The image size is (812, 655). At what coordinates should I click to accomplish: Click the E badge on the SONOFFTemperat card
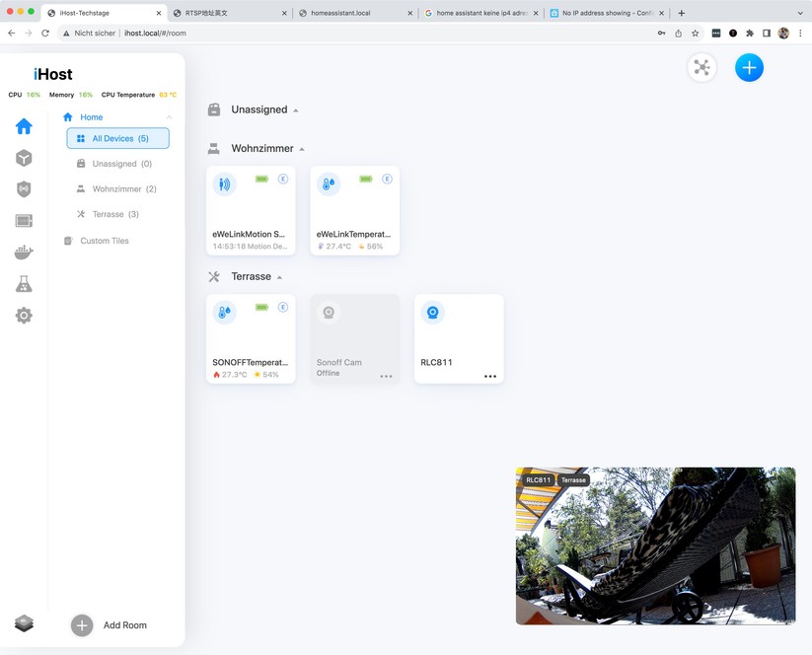[282, 308]
